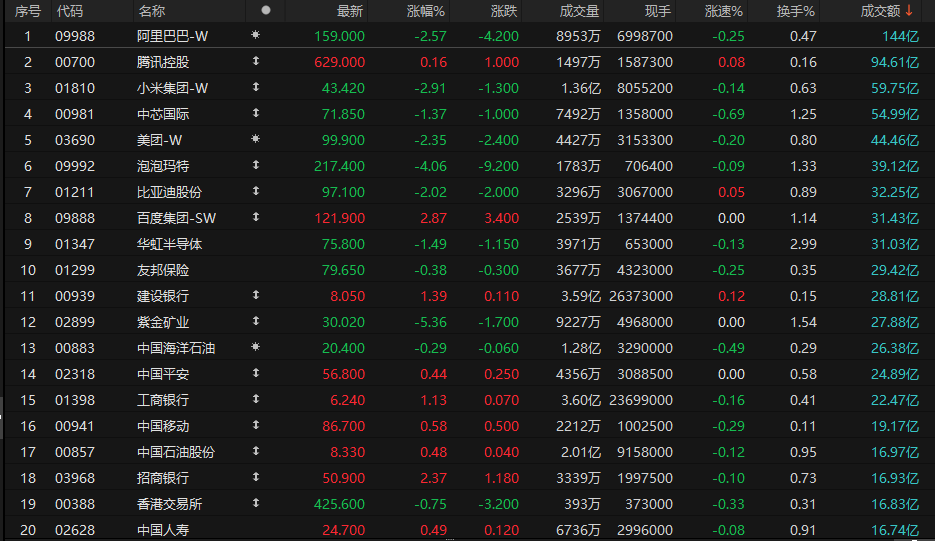Sort by the 现手 column header
Viewport: 935px width, 541px height.
(x=658, y=11)
